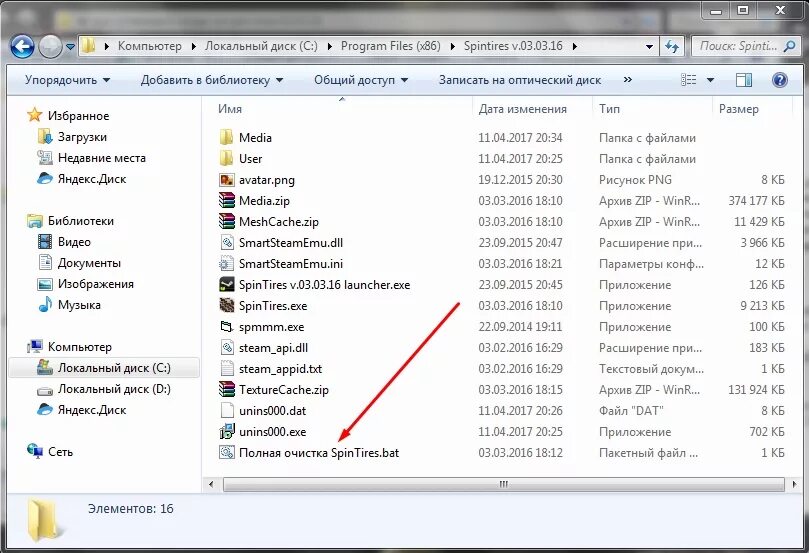Select SpinTires.exe application icon
The width and height of the screenshot is (809, 553).
(226, 305)
